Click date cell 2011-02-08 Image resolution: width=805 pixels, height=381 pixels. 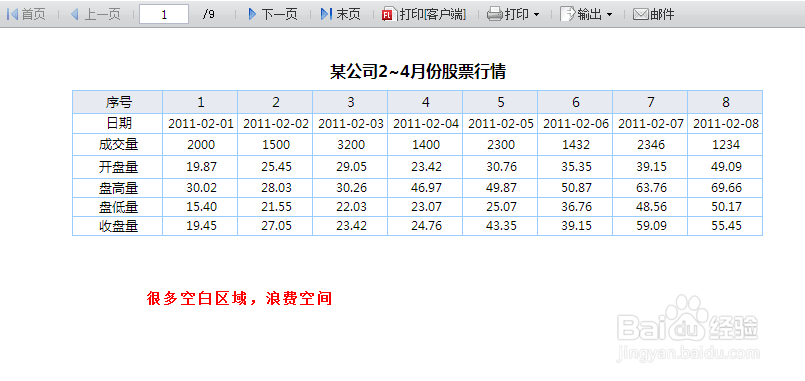[x=725, y=124]
